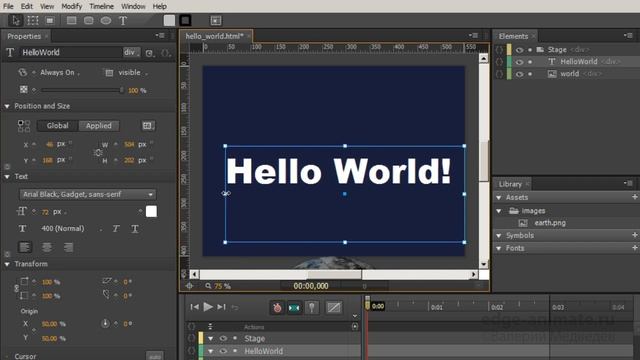The height and width of the screenshot is (360, 640).
Task: Open the File menu
Action: pos(8,6)
